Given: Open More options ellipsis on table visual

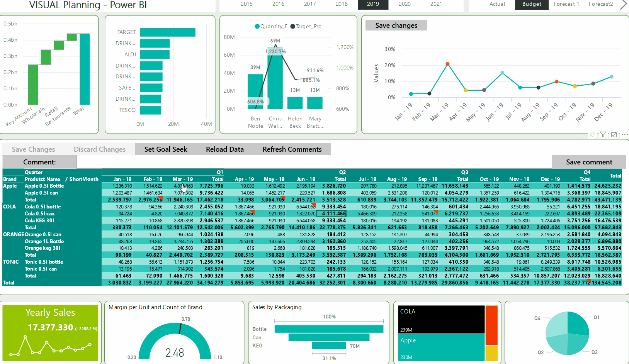Looking at the screenshot, I should click(624, 134).
